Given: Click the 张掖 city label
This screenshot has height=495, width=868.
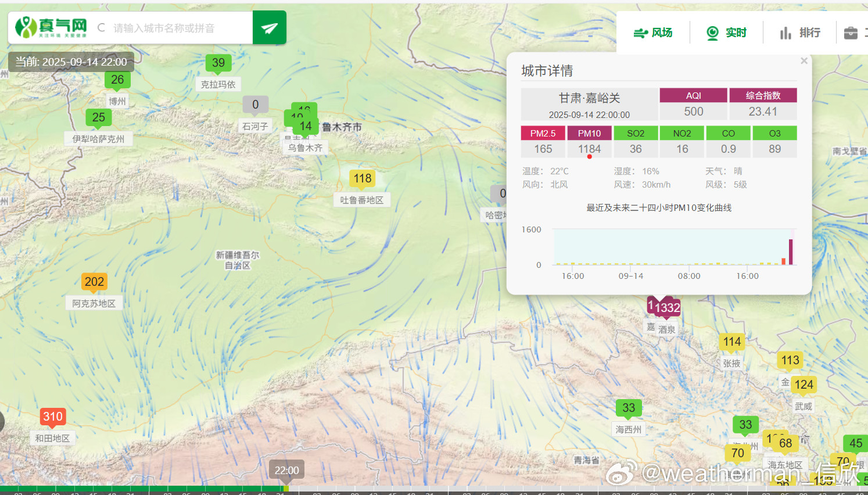Looking at the screenshot, I should (731, 363).
